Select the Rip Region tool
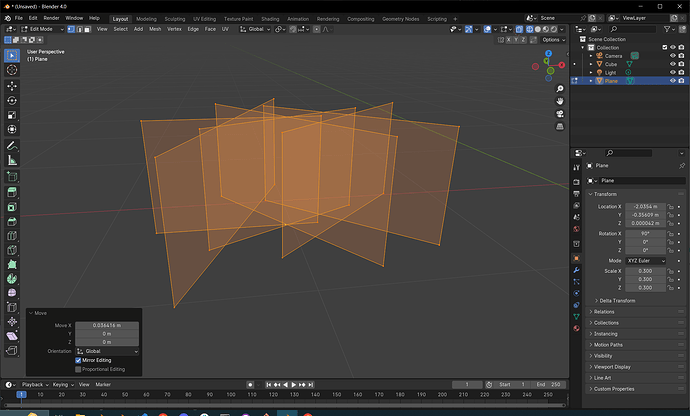The height and width of the screenshot is (416, 690). coord(12,350)
